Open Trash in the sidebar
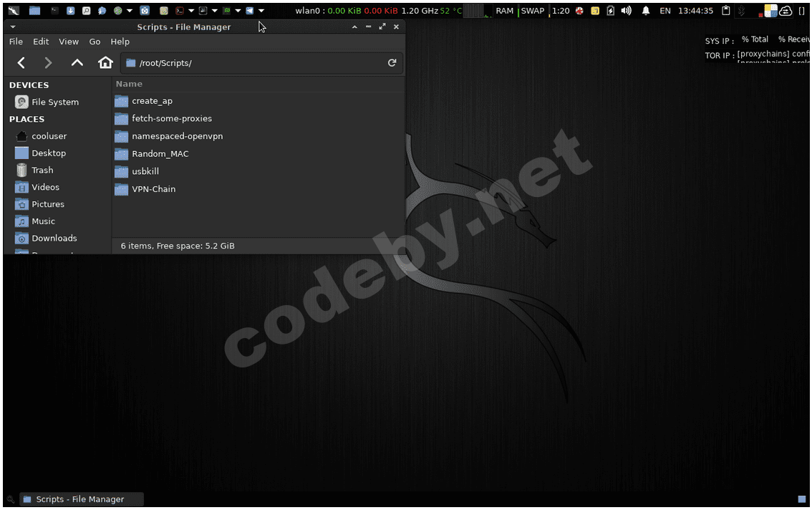812x510 pixels. (34, 170)
